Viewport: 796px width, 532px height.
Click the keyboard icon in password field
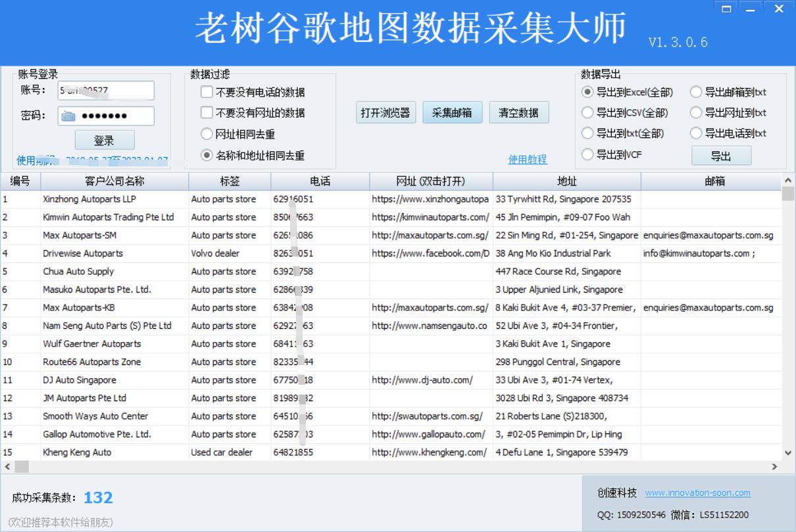click(68, 116)
